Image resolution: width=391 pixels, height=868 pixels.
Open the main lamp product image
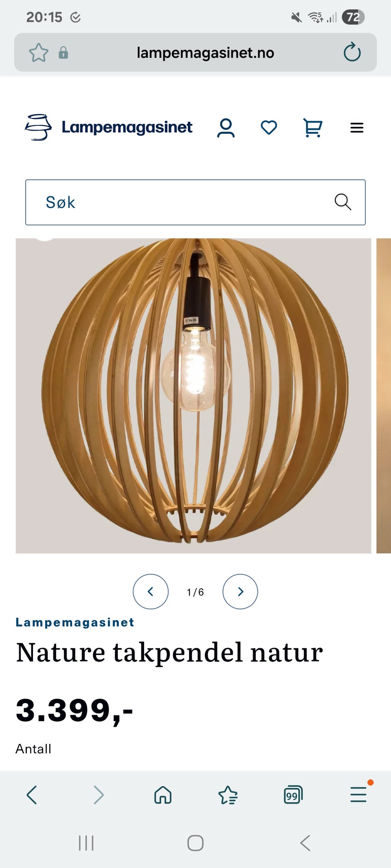click(x=193, y=396)
